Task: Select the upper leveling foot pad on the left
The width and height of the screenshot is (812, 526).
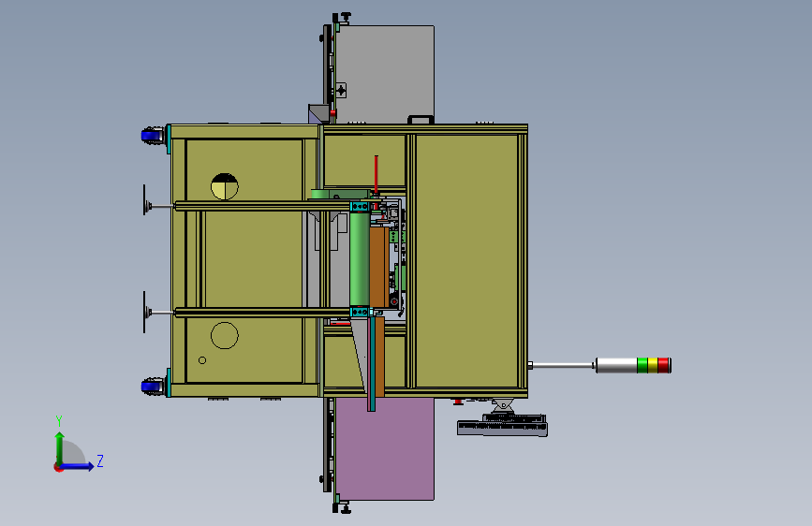Action: (144, 199)
